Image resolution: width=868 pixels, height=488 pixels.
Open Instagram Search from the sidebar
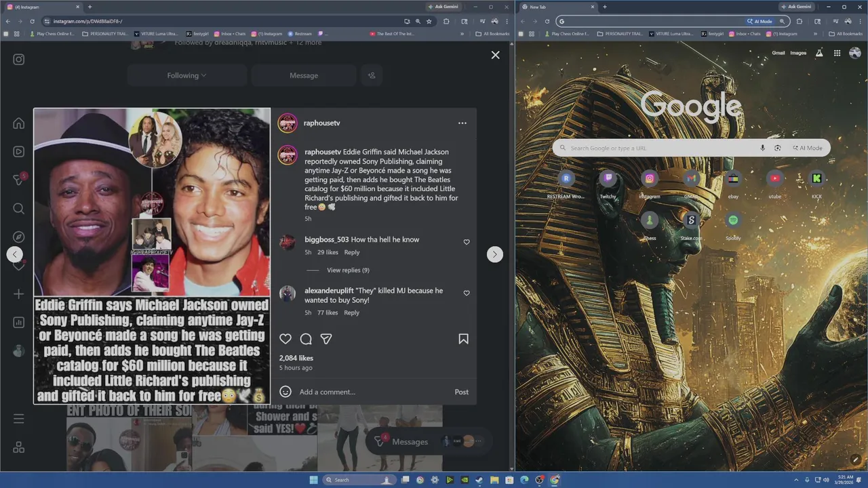coord(19,209)
